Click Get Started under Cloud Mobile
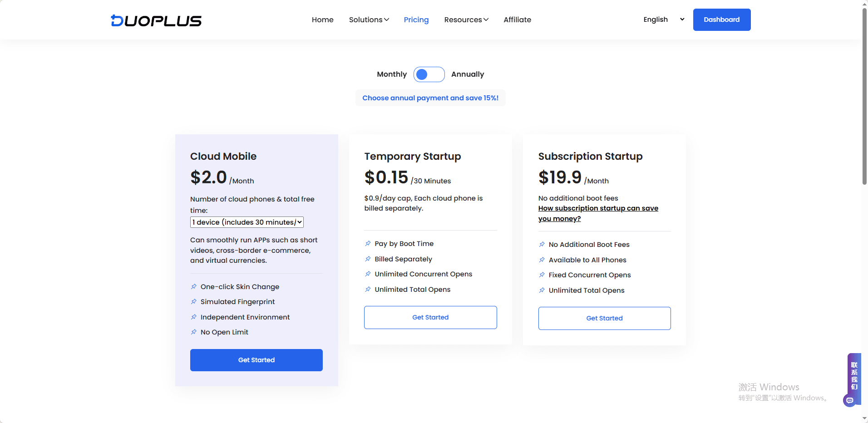Screen dimensions: 868x423 tap(256, 360)
